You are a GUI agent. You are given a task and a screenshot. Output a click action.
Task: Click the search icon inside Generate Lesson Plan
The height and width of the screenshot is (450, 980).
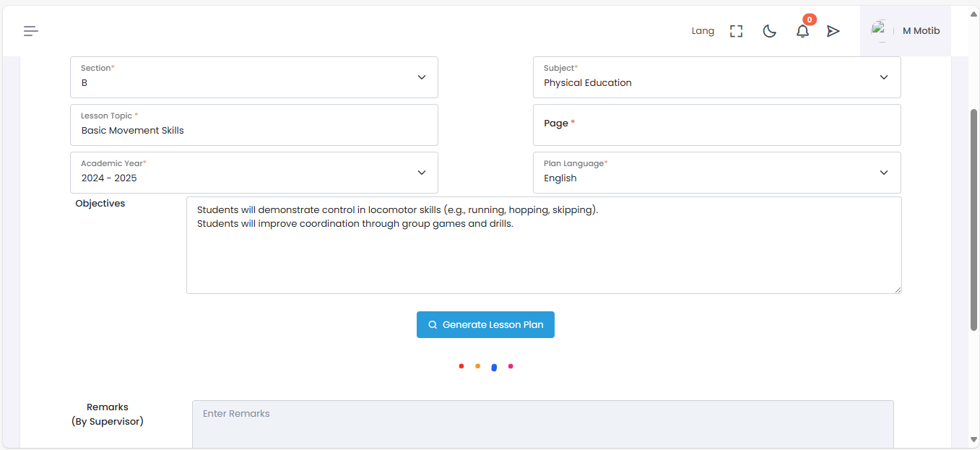pyautogui.click(x=433, y=324)
